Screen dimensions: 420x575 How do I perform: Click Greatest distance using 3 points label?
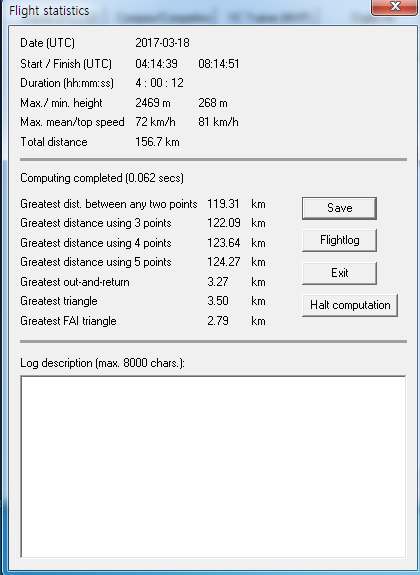[x=96, y=223]
